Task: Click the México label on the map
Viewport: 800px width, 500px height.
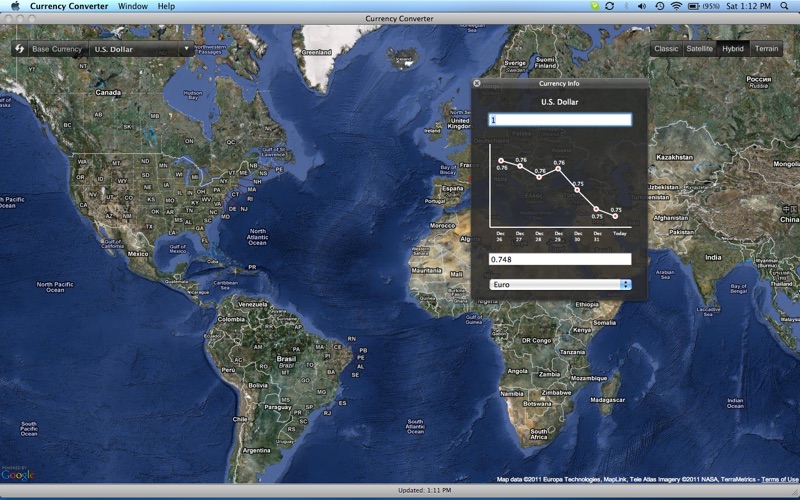Action: 138,254
